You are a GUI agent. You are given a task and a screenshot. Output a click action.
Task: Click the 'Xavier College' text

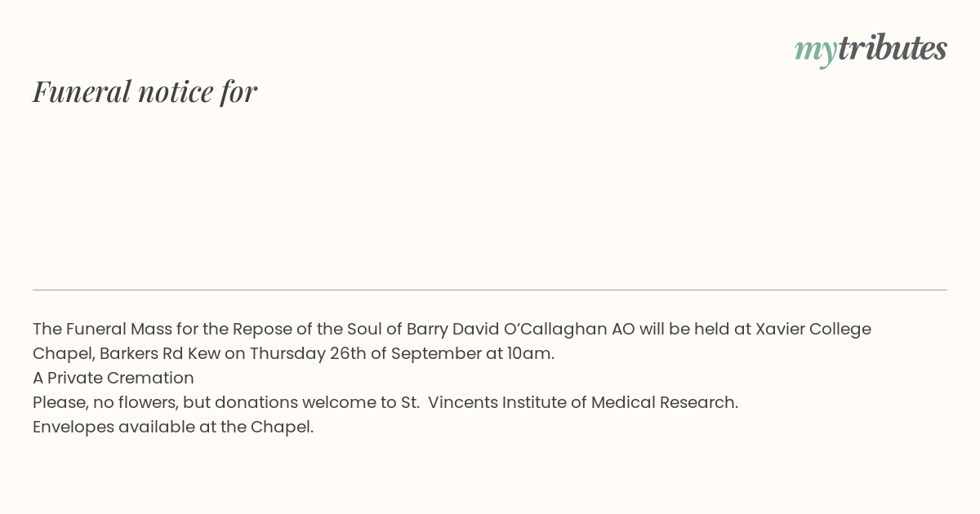click(x=813, y=329)
